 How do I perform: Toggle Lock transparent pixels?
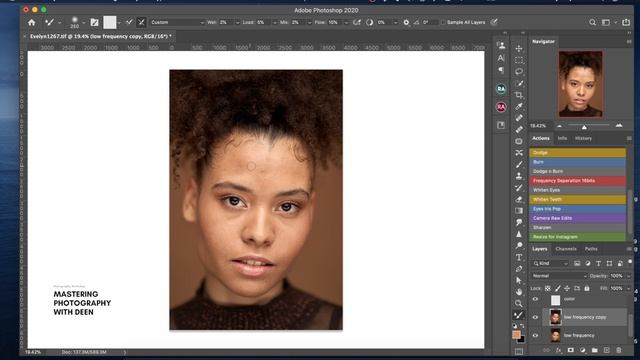(548, 288)
